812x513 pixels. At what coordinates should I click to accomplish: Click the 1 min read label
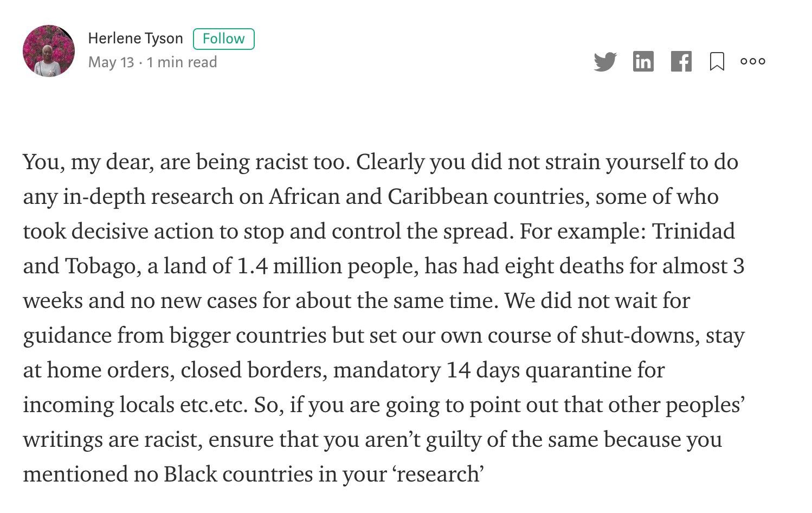182,62
